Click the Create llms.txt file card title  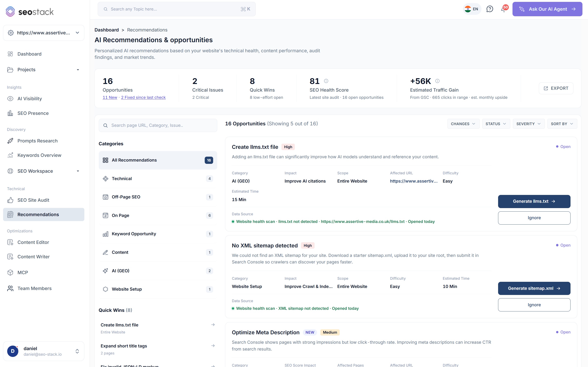click(255, 147)
